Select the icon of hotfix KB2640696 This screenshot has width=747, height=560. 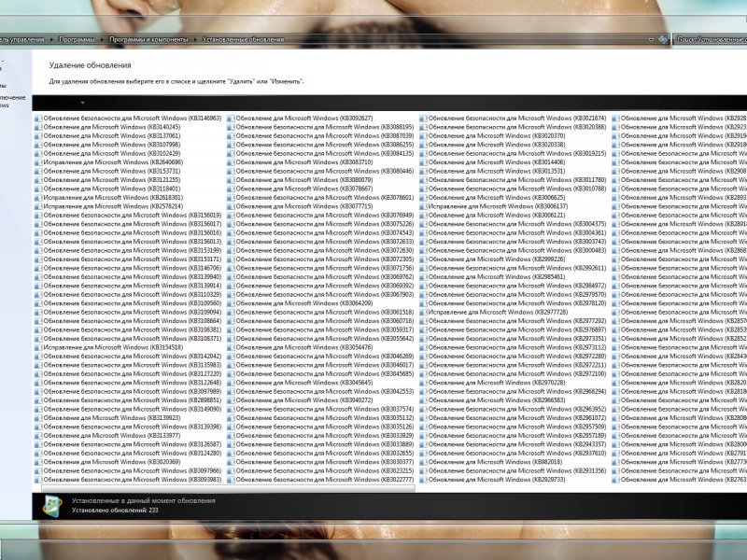pos(38,162)
